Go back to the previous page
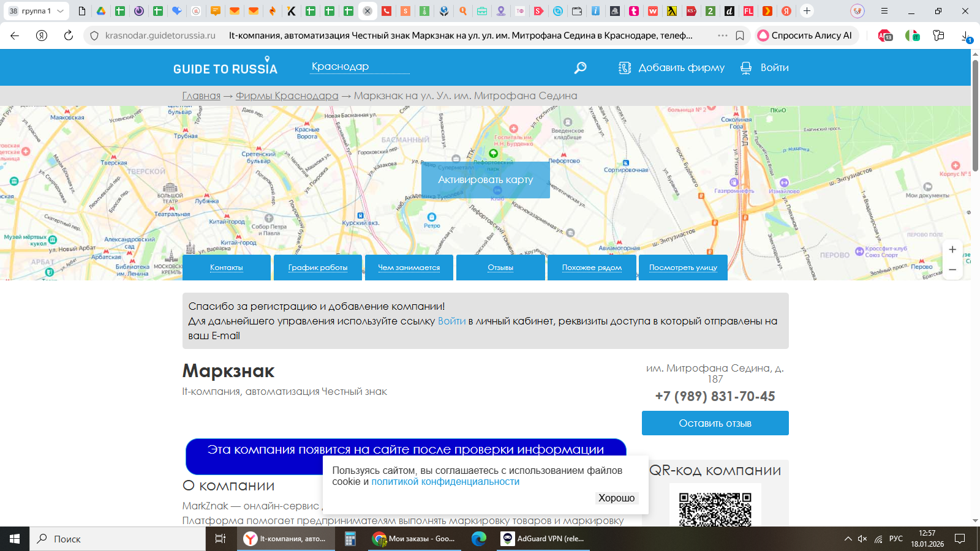980x551 pixels. pyautogui.click(x=15, y=36)
